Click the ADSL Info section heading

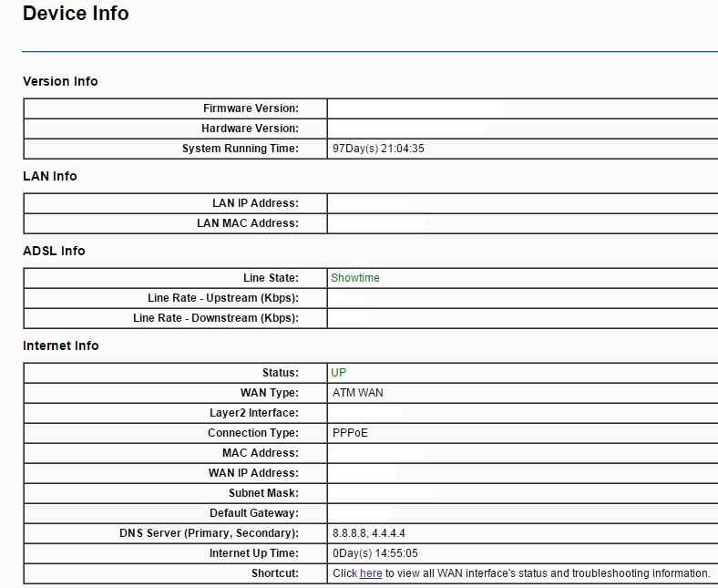click(x=54, y=251)
